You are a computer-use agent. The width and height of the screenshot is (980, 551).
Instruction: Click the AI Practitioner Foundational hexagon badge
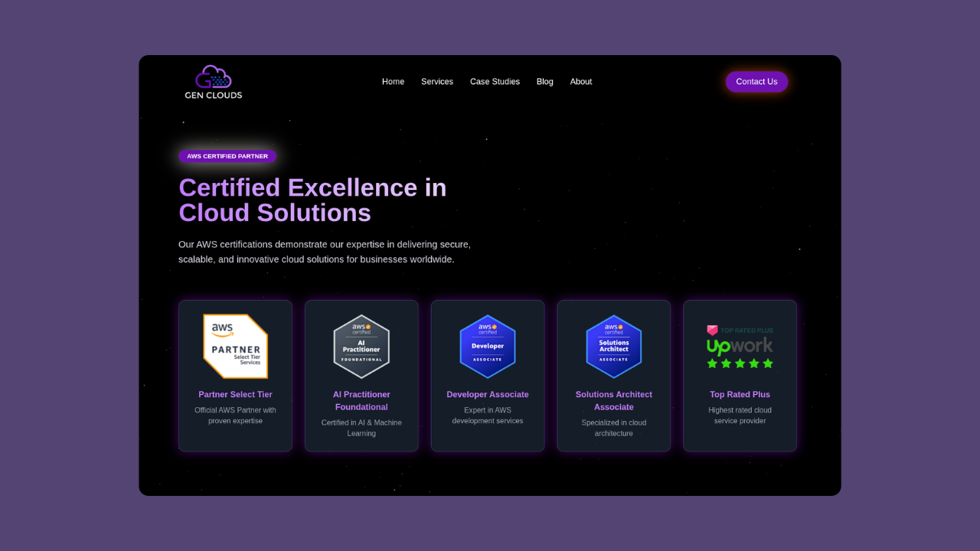[361, 346]
